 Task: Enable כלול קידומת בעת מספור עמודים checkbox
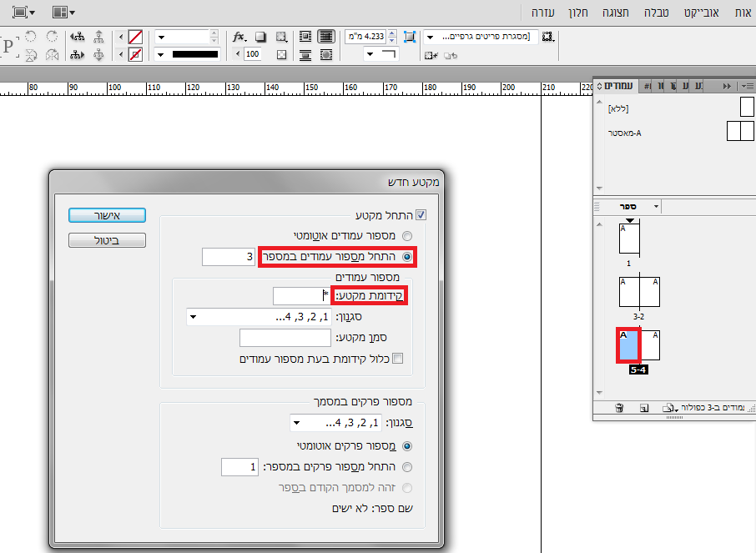click(398, 358)
